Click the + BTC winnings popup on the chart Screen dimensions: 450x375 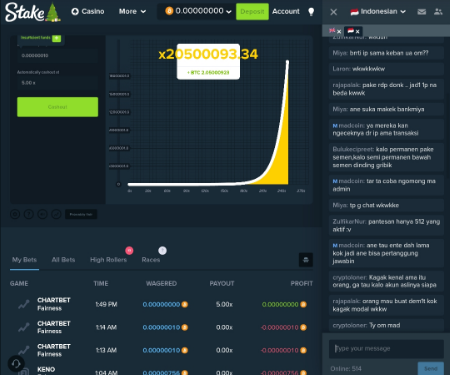tap(208, 73)
